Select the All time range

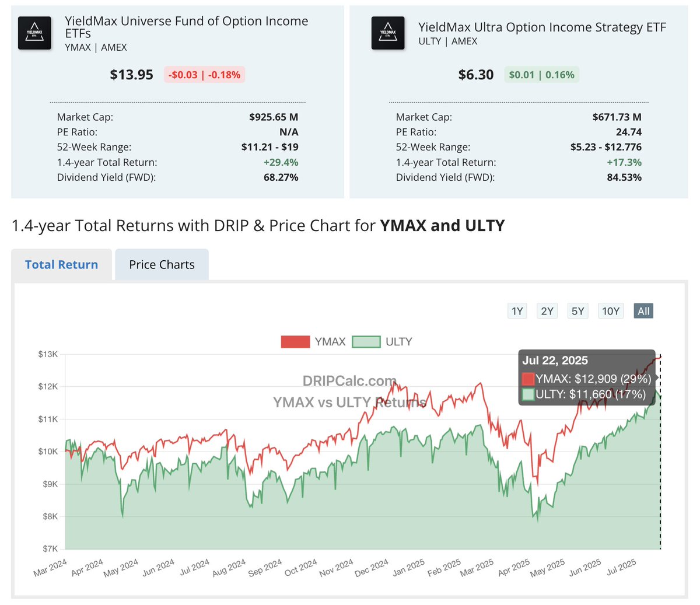click(643, 311)
